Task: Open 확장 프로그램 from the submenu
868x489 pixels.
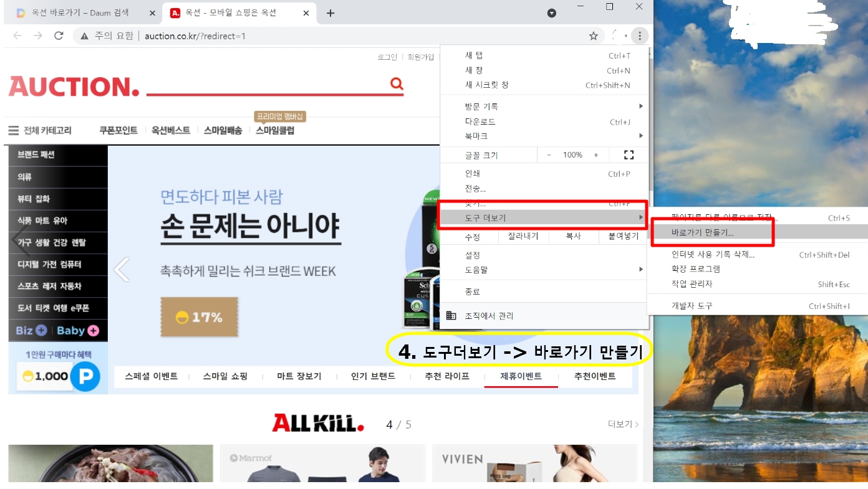Action: pos(758,269)
